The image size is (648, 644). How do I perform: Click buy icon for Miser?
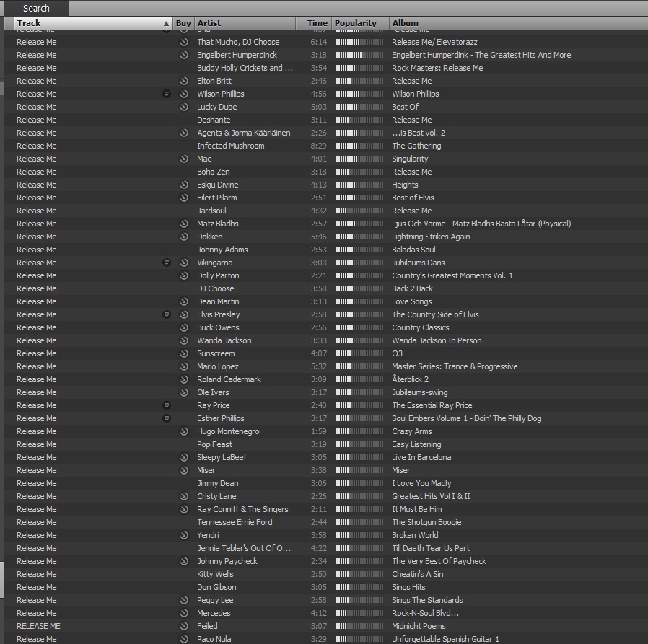(x=184, y=470)
